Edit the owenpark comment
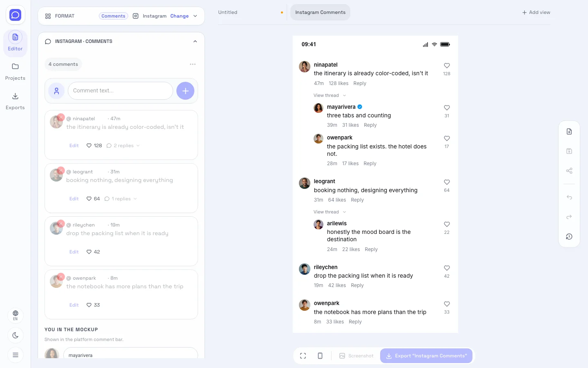 (x=74, y=305)
